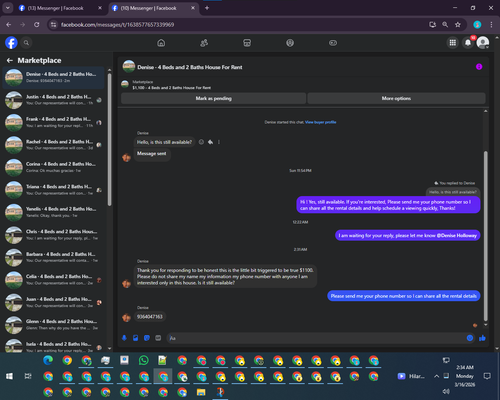This screenshot has width=500, height=400.
Task: Open the Juan conversation
Action: [54, 302]
